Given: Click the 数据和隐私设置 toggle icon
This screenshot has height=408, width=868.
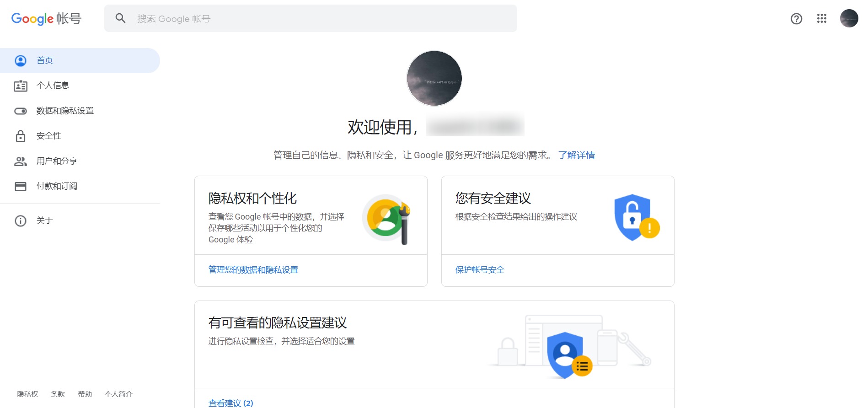Looking at the screenshot, I should point(21,111).
